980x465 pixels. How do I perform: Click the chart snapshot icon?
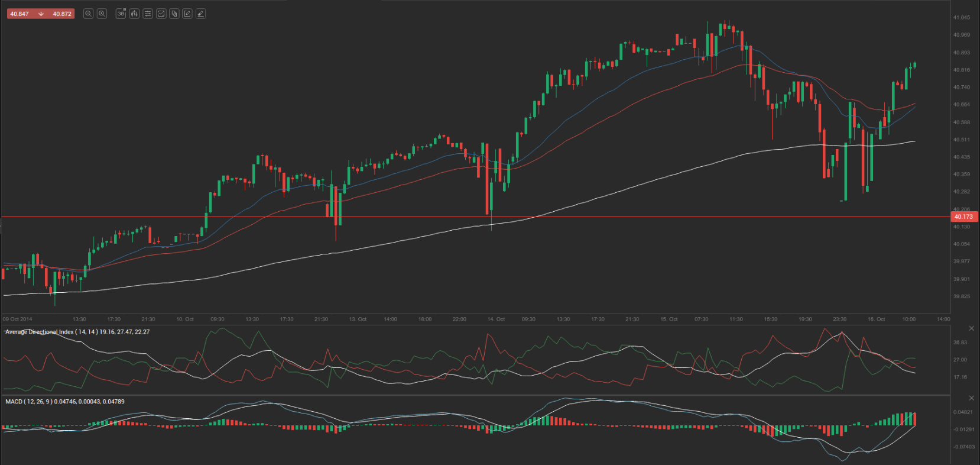[161, 14]
